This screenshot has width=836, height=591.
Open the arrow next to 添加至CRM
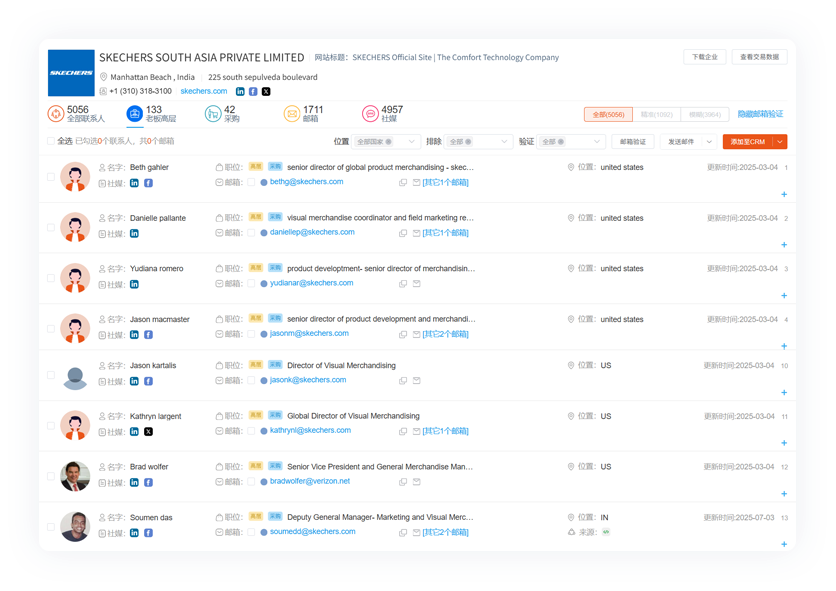tap(780, 142)
